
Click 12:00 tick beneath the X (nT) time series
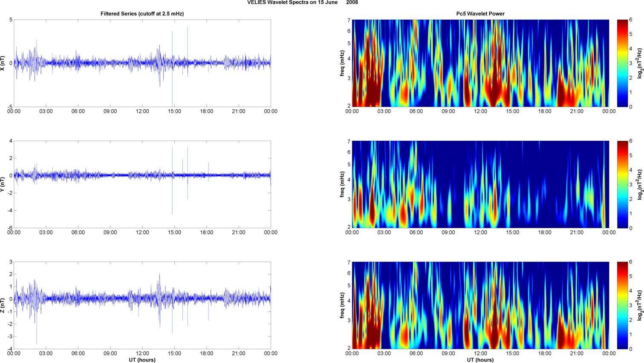click(x=142, y=111)
